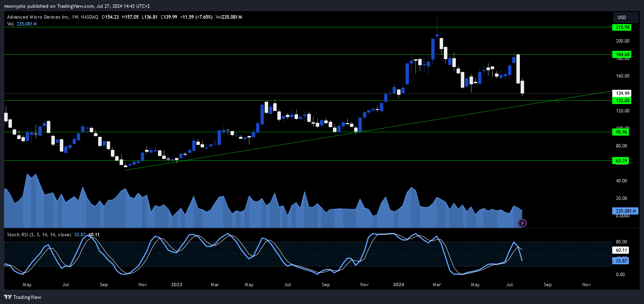The width and height of the screenshot is (644, 304).
Task: Click the -11.59 (-7.65%) change value
Action: (x=196, y=17)
